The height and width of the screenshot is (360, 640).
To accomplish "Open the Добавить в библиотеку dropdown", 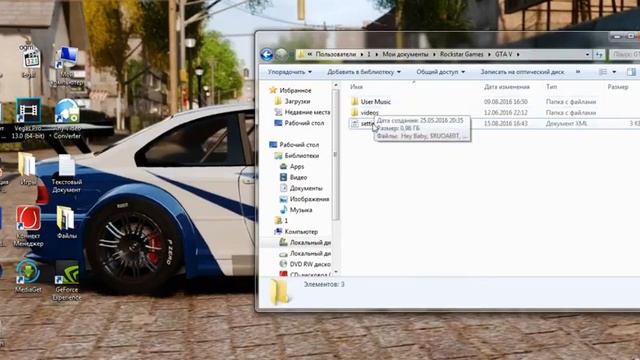I will [x=364, y=72].
